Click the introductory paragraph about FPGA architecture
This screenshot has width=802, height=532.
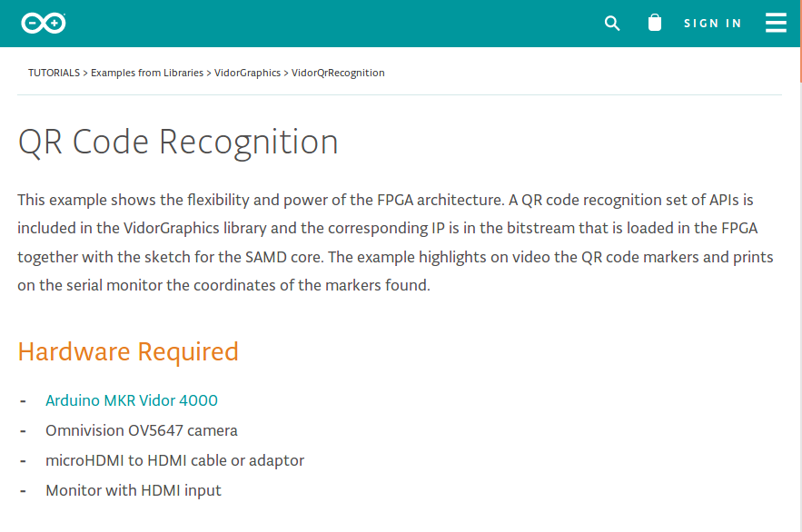tap(395, 241)
